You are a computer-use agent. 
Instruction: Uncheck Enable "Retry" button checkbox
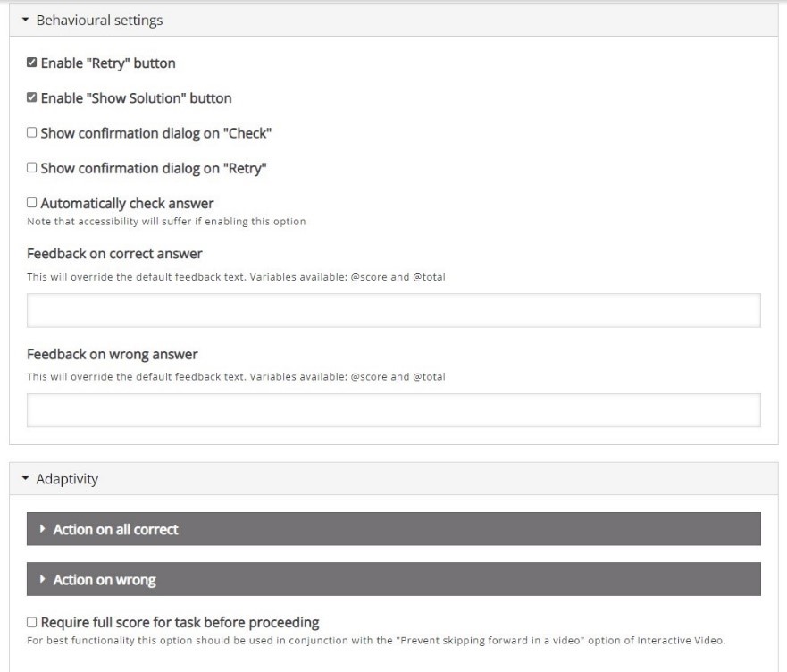pyautogui.click(x=31, y=63)
